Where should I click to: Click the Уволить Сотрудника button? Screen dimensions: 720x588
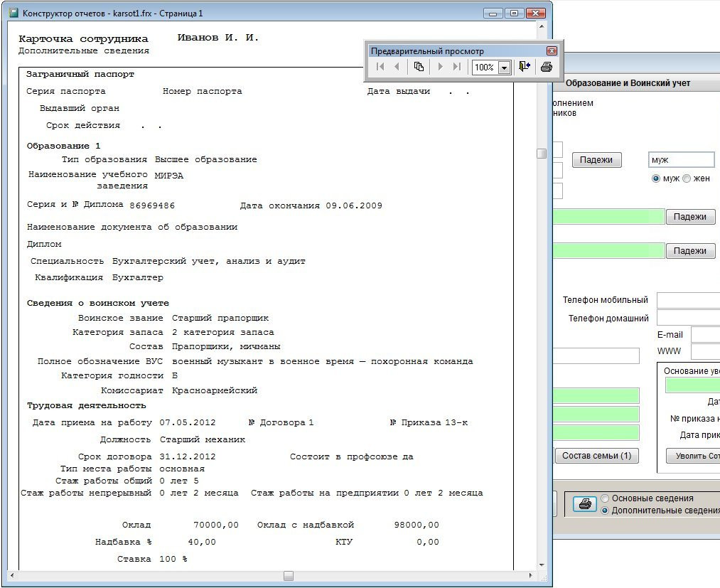[694, 455]
